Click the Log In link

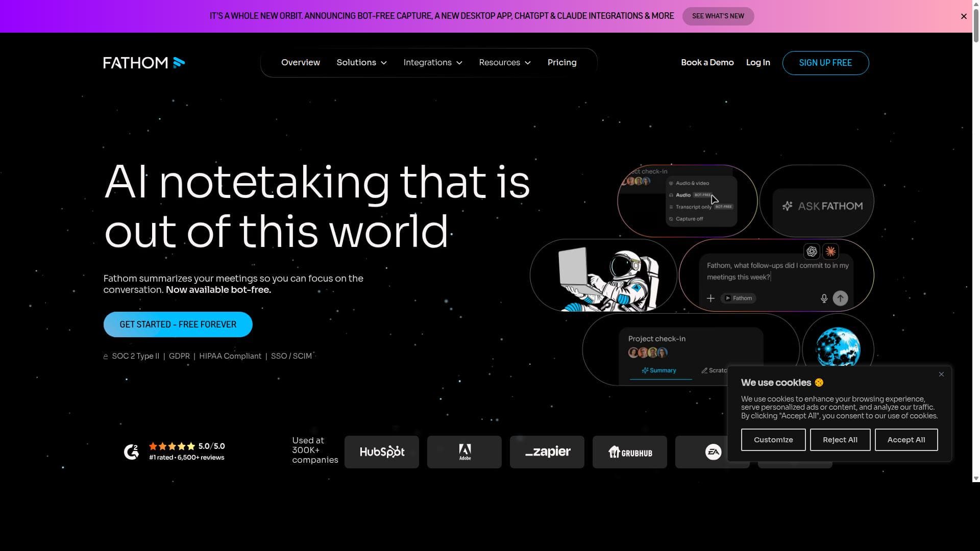tap(758, 63)
